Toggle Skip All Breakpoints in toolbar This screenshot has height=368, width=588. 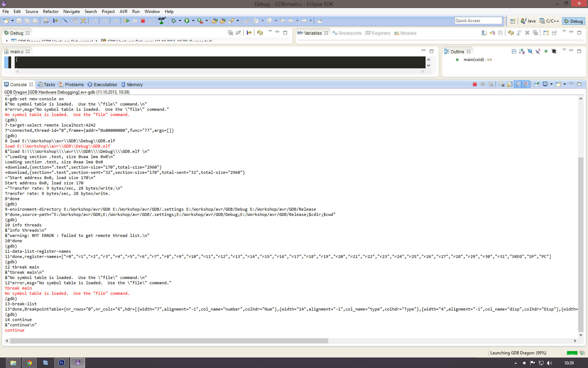tap(65, 21)
